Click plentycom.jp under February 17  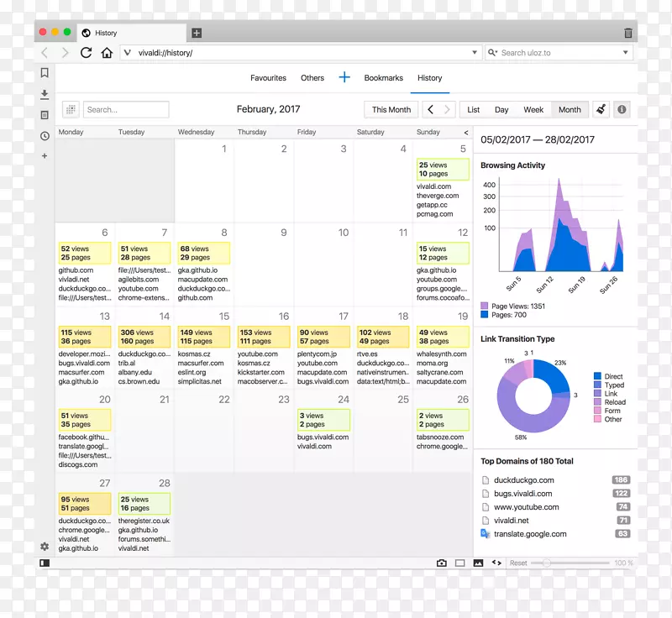point(318,354)
